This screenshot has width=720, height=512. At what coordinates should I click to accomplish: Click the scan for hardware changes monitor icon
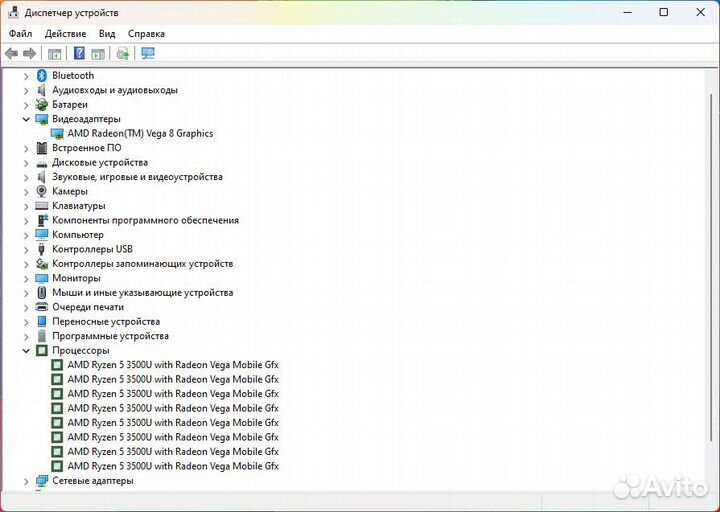coord(148,53)
